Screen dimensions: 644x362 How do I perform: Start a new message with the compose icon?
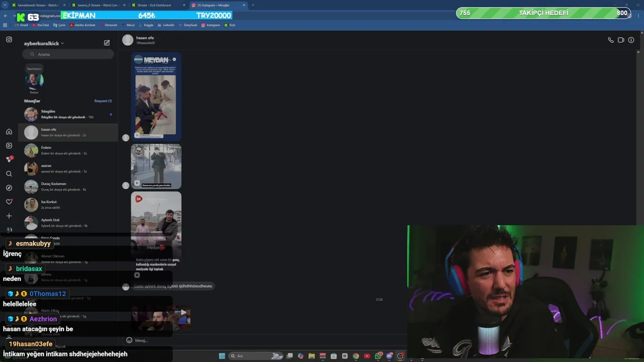107,43
